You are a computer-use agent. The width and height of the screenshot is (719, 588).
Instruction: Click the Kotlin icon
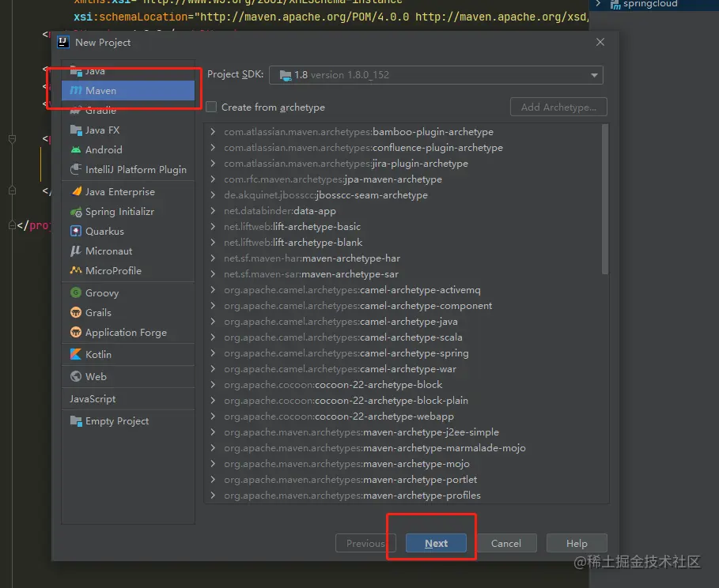[76, 354]
